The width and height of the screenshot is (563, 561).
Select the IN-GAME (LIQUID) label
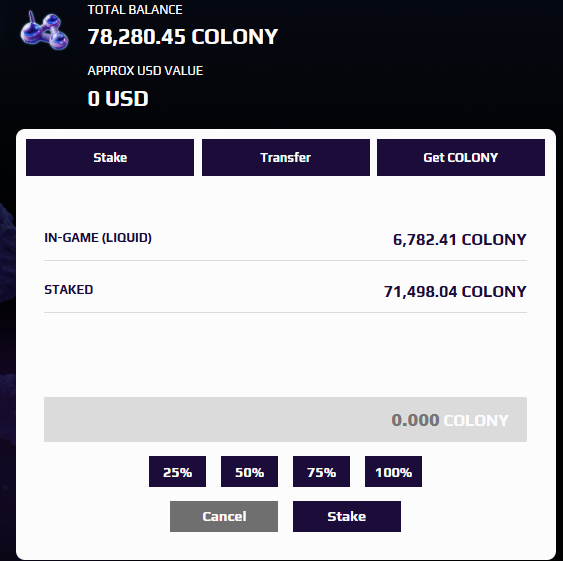(98, 238)
